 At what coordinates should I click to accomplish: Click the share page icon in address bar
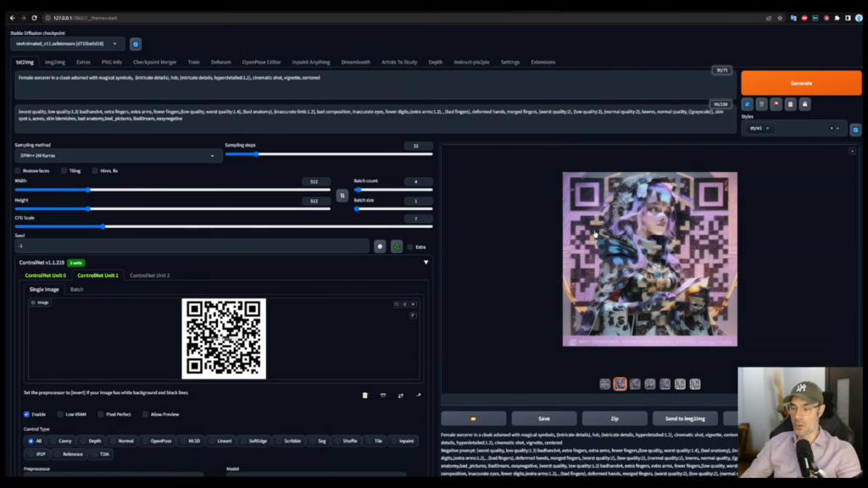769,18
